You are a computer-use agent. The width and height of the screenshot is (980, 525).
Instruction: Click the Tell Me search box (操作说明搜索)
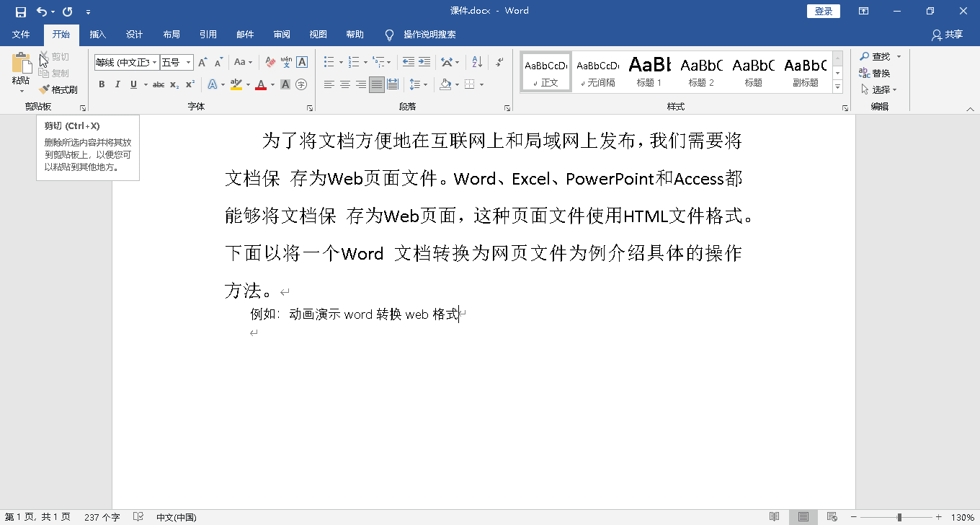click(x=429, y=35)
